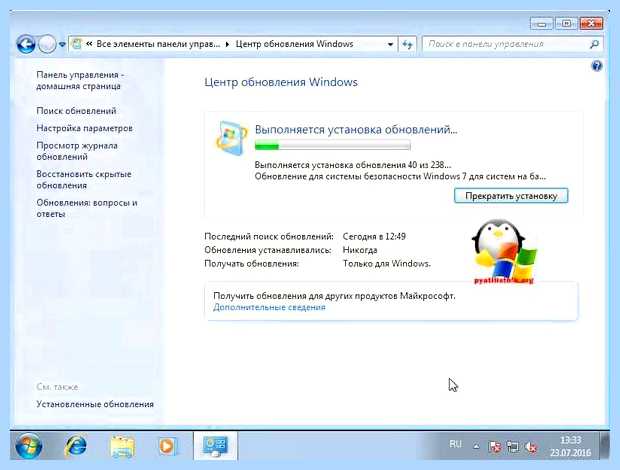Click the update installation progress bar
This screenshot has height=470, width=620.
[x=333, y=146]
